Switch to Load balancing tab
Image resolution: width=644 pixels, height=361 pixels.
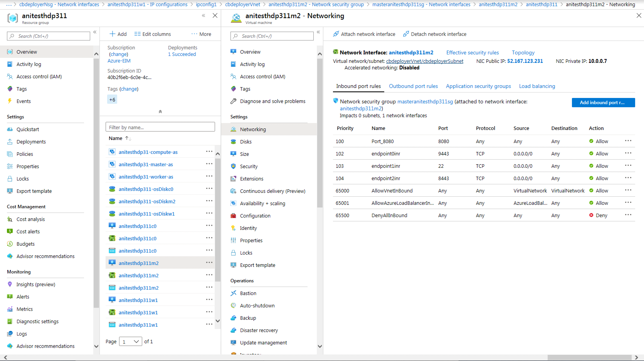tap(537, 86)
